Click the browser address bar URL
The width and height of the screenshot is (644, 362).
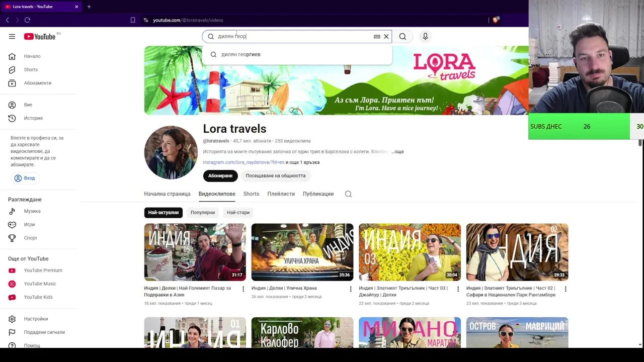coord(188,20)
